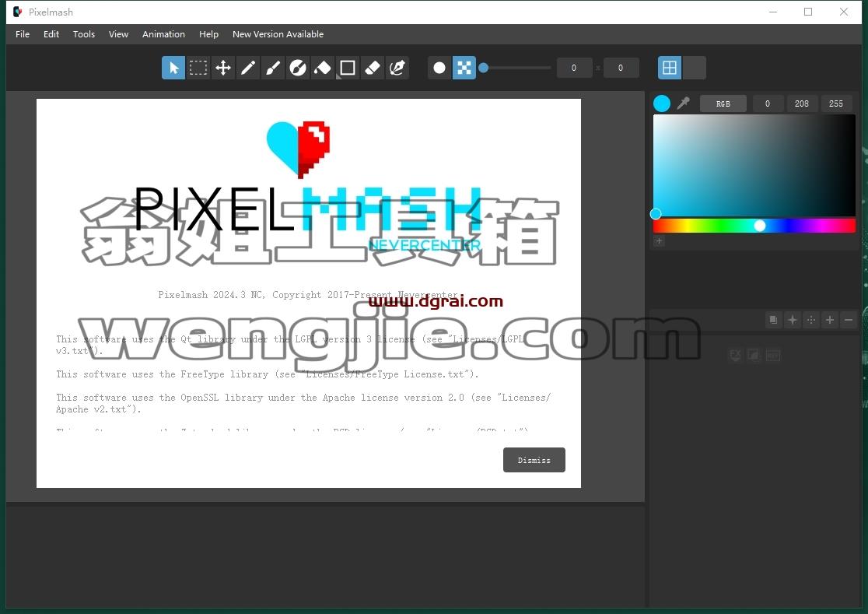868x614 pixels.
Task: Click the FX effects icon
Action: [735, 355]
